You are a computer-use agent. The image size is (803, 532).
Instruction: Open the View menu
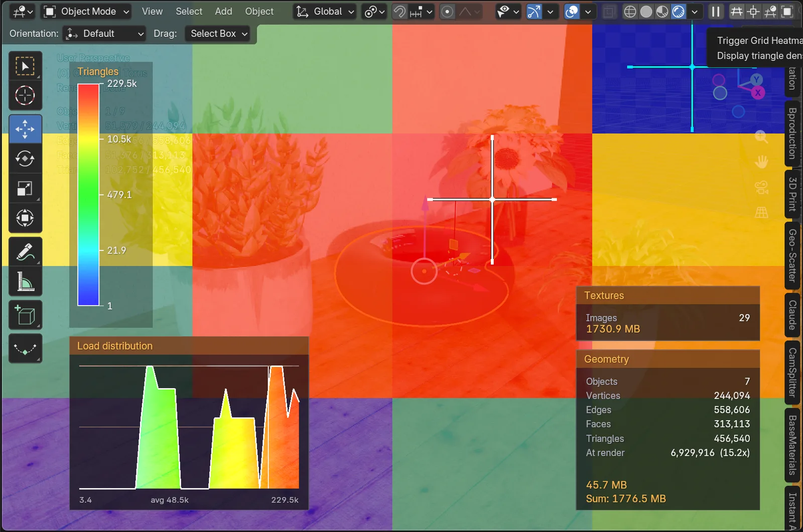tap(152, 12)
